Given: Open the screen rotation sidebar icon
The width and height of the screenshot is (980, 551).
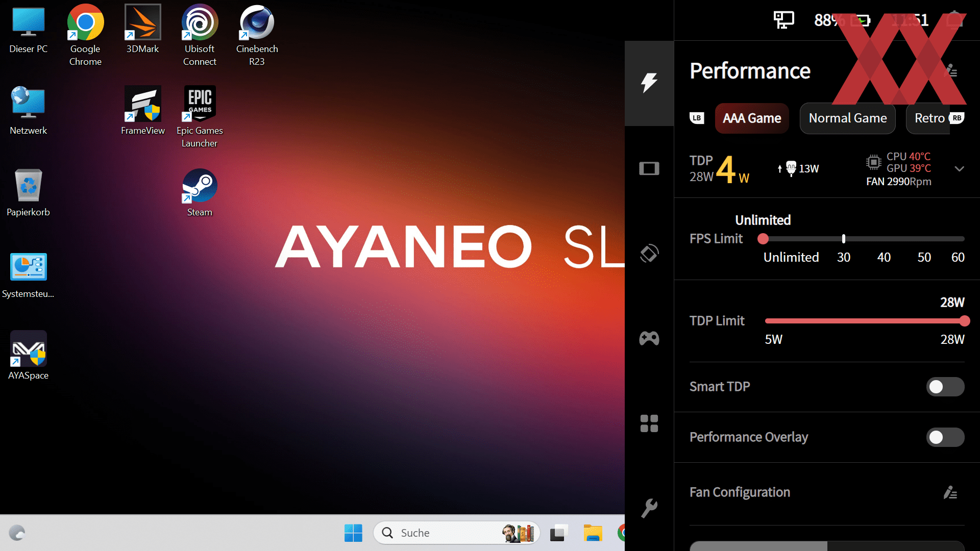Looking at the screenshot, I should [649, 254].
